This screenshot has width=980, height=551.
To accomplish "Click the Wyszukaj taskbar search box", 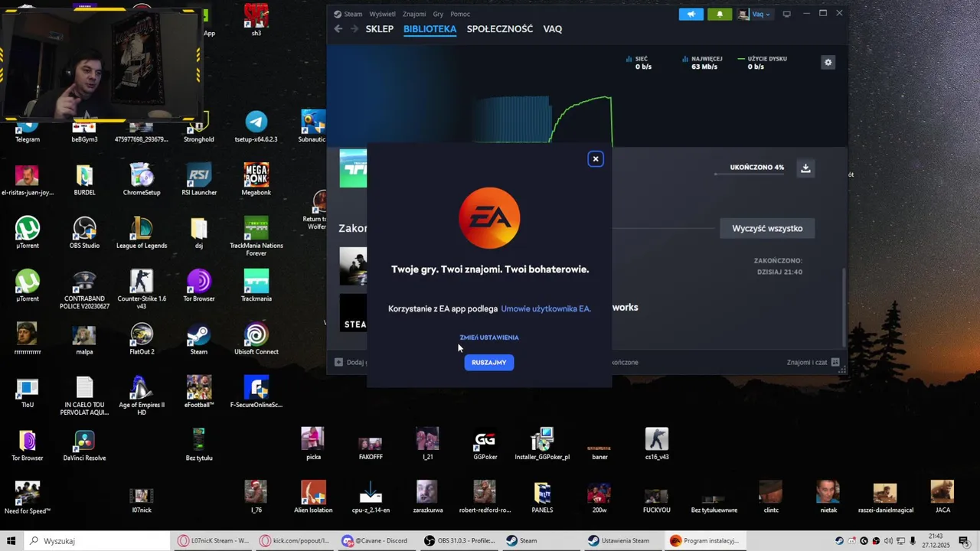I will (x=96, y=541).
